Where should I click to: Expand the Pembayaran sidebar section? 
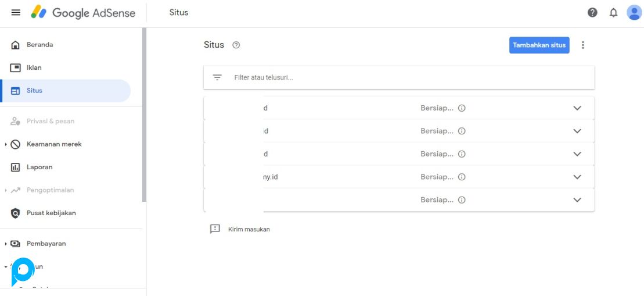[6, 244]
